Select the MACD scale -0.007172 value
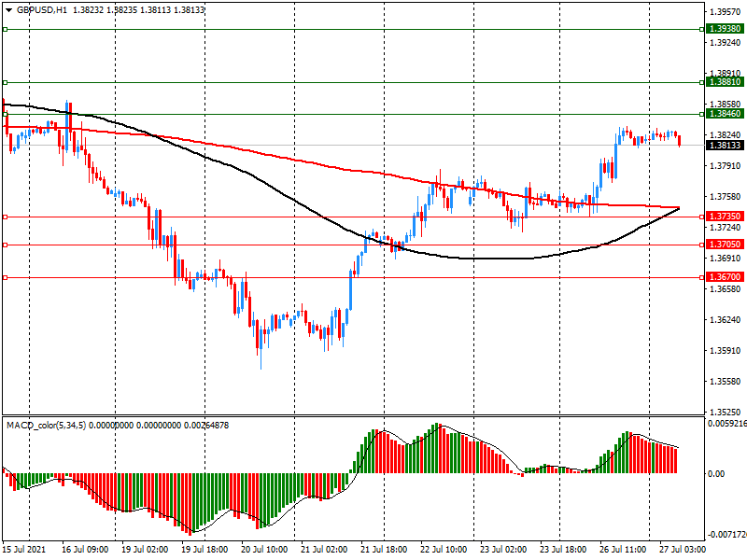 tap(727, 535)
